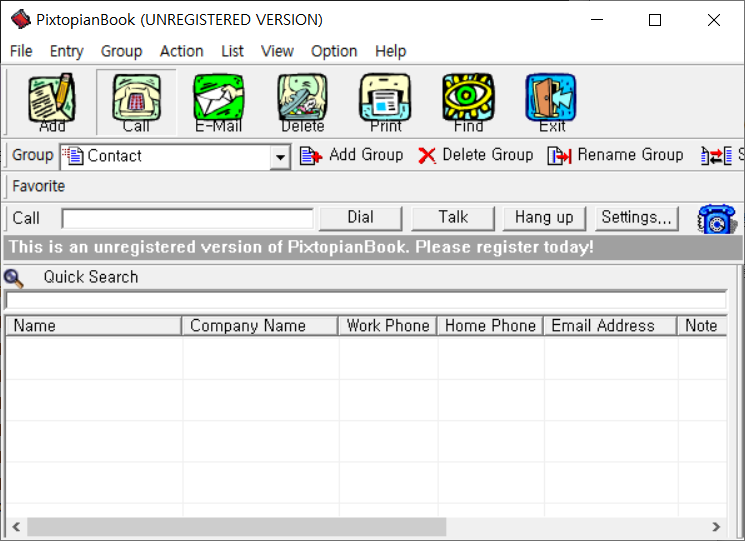
Task: Sort by the Note column header
Action: click(702, 326)
